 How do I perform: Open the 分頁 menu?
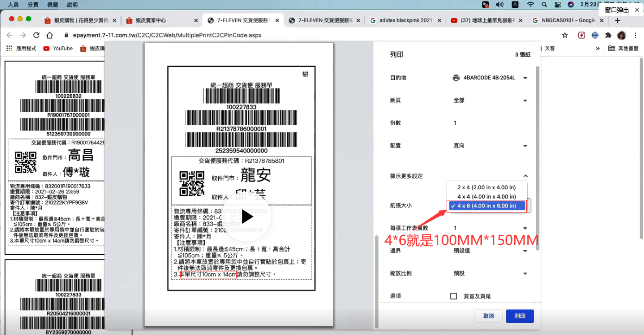(x=33, y=4)
